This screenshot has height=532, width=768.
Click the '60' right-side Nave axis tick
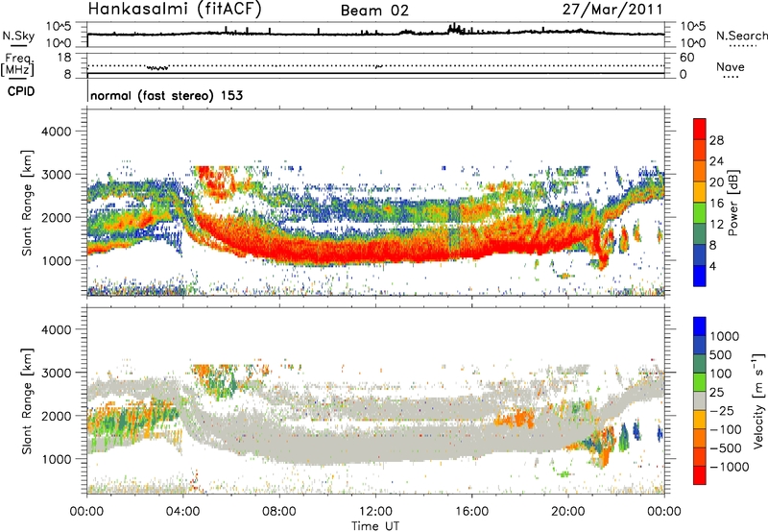[x=686, y=58]
